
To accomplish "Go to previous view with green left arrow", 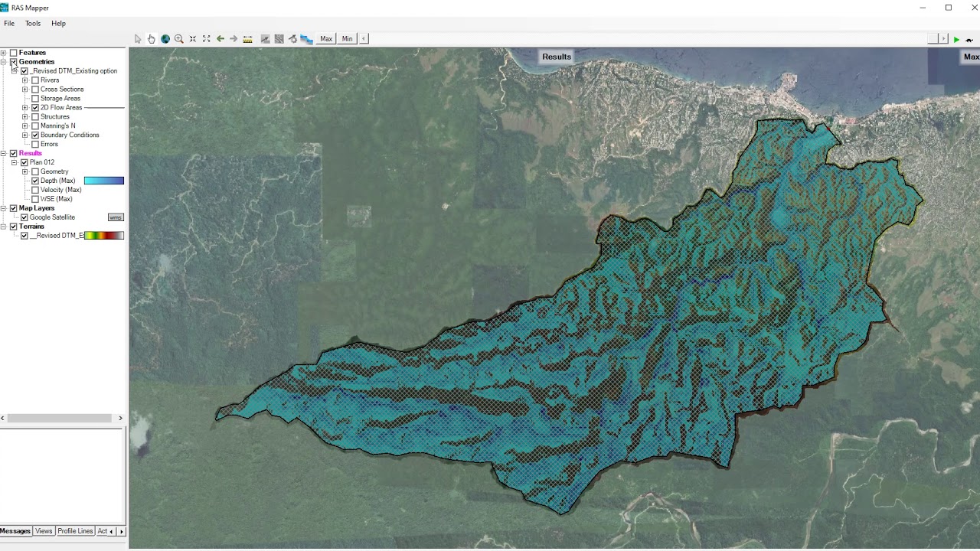I will 220,39.
